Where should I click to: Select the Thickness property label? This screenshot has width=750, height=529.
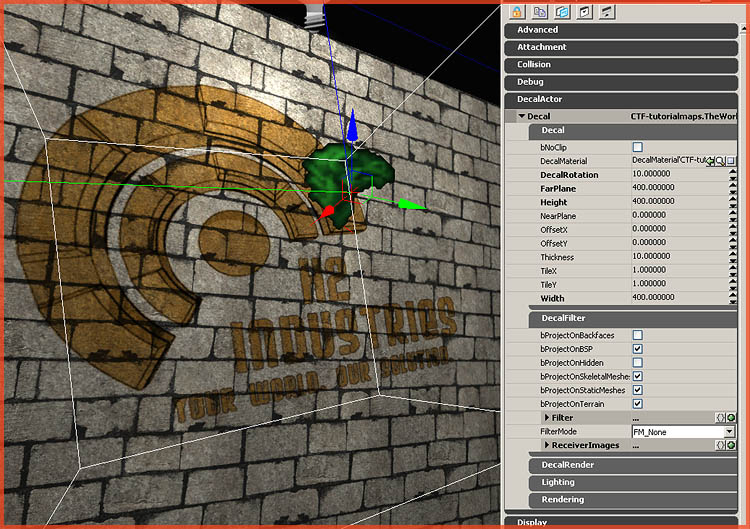coord(557,257)
